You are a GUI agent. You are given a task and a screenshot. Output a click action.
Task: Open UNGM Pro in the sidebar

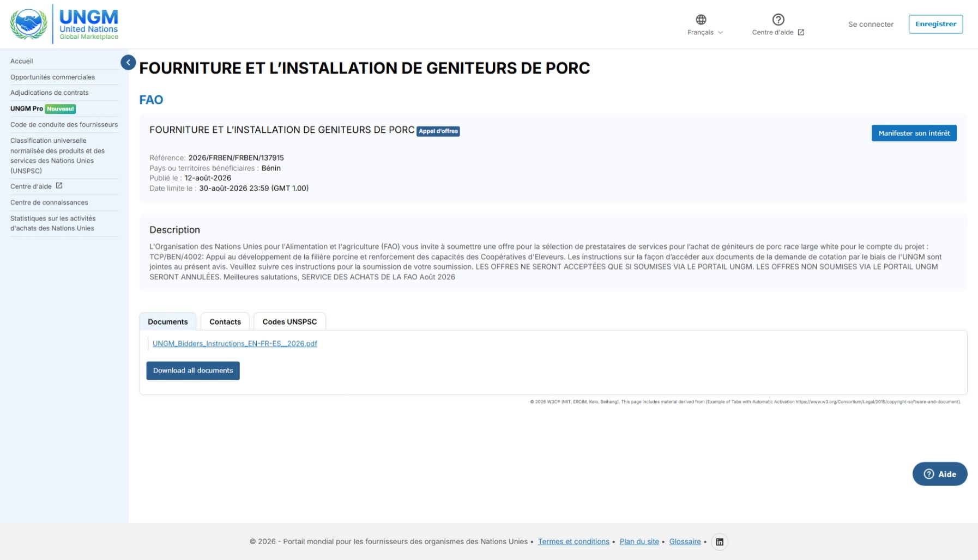pos(27,109)
